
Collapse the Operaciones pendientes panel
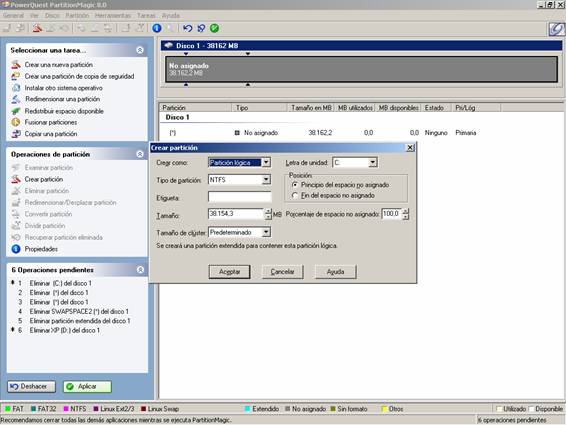click(x=140, y=270)
